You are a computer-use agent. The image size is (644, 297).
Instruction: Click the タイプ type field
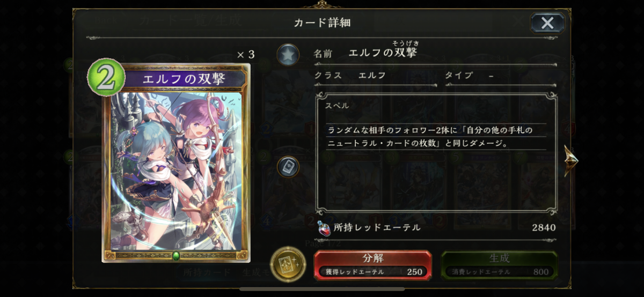(x=501, y=76)
